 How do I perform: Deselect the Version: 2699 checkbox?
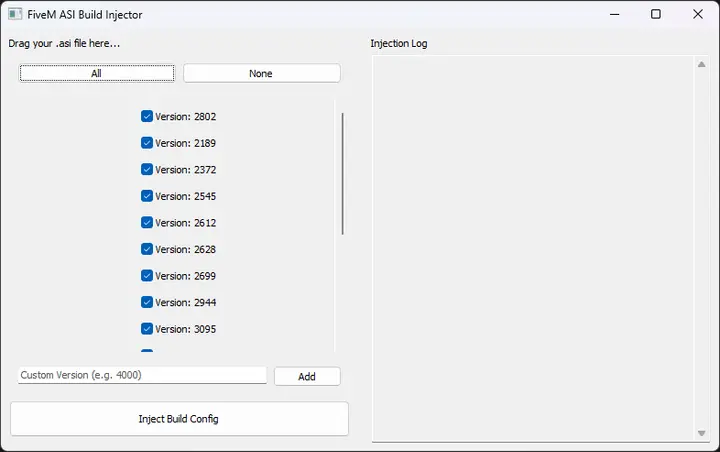146,276
